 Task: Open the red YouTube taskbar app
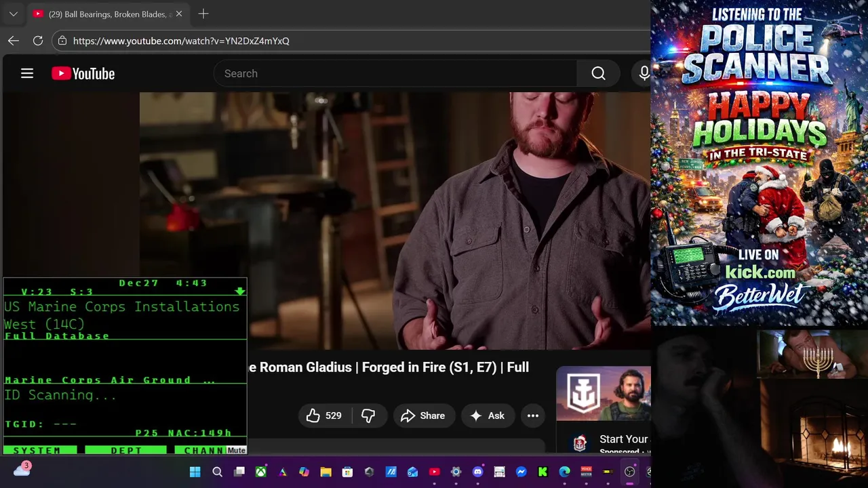pyautogui.click(x=434, y=472)
